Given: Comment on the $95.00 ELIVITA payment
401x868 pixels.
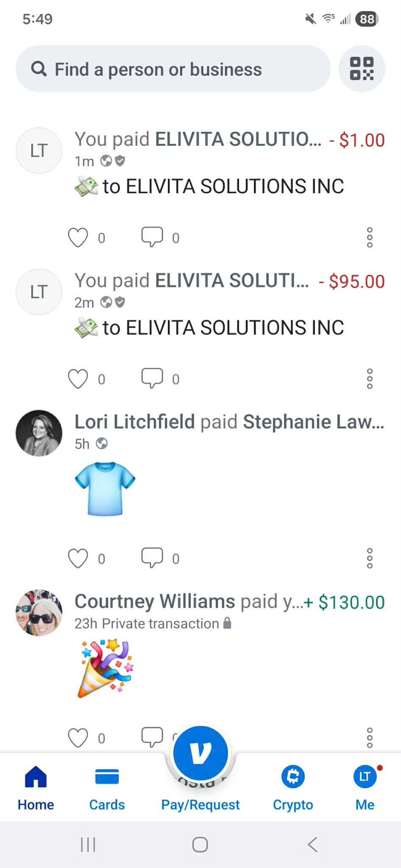Looking at the screenshot, I should (x=152, y=378).
